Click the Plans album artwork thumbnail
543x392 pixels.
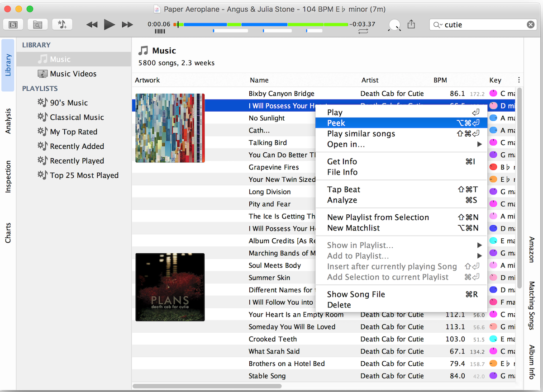point(170,287)
